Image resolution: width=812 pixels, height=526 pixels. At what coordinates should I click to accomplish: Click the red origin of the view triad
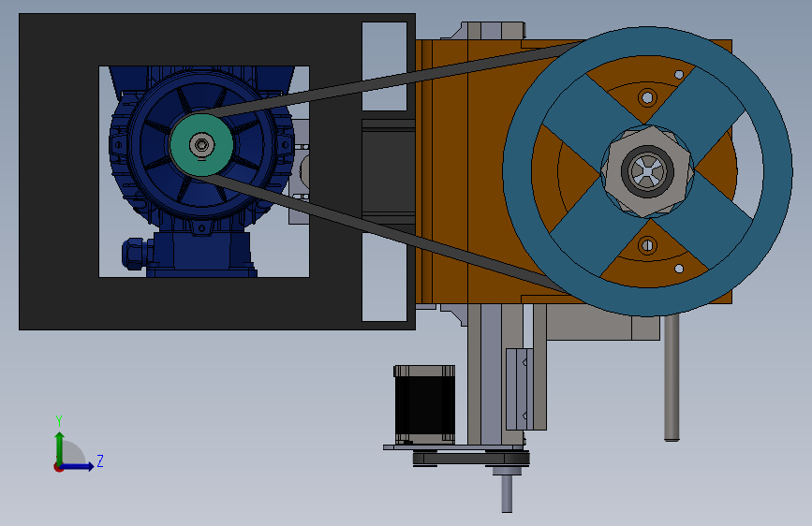tap(58, 467)
